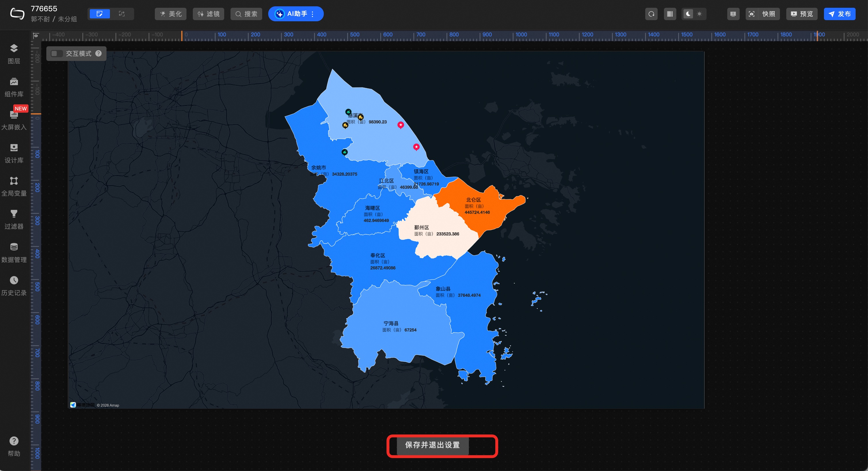Switch to light theme sun toggle
Viewport: 868px width, 471px height.
tap(700, 14)
